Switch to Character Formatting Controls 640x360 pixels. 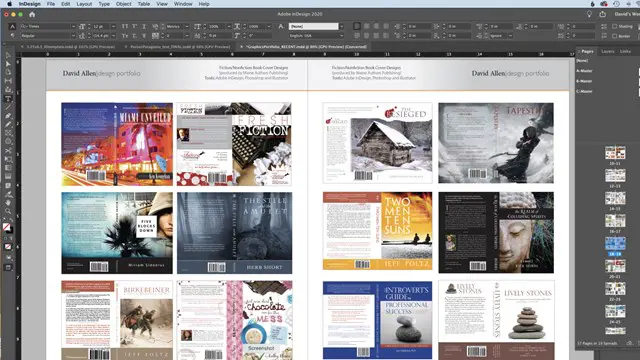click(x=12, y=26)
